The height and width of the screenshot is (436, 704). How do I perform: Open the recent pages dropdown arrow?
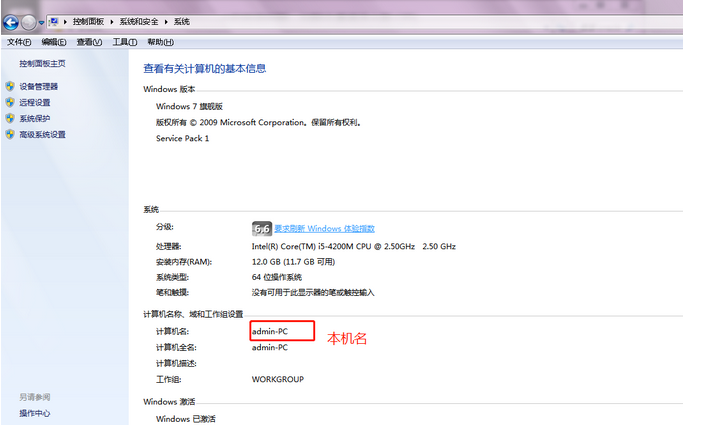(41, 22)
